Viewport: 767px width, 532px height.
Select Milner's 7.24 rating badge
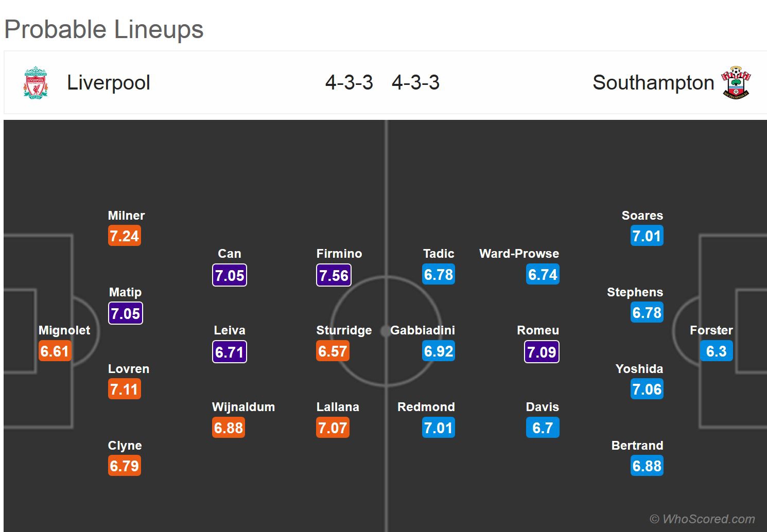tap(125, 236)
